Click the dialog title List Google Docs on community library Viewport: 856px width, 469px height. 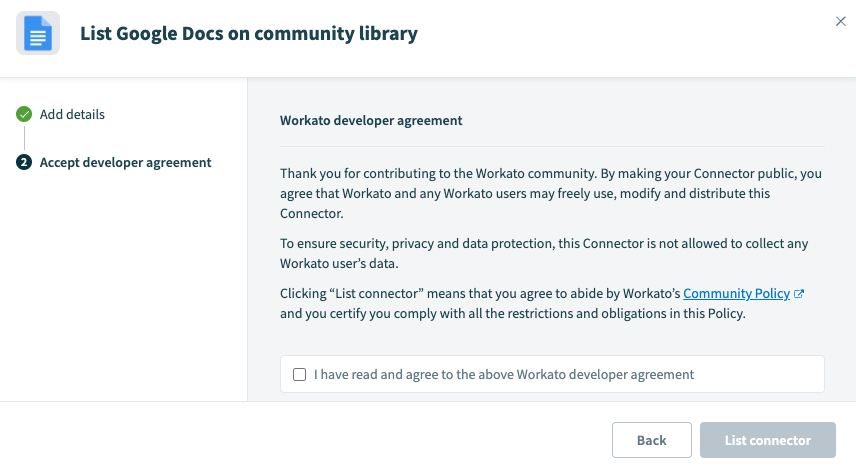tap(249, 33)
